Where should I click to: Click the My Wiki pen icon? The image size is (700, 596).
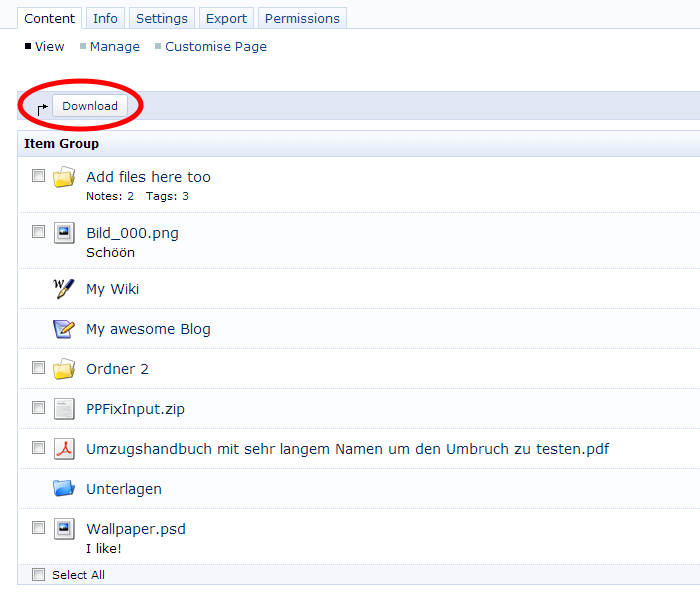(64, 289)
